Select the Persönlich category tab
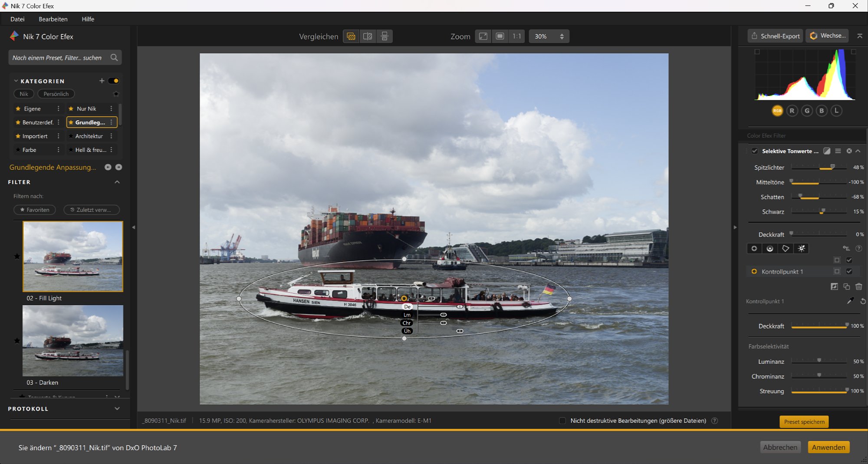Image resolution: width=868 pixels, height=464 pixels. tap(56, 94)
